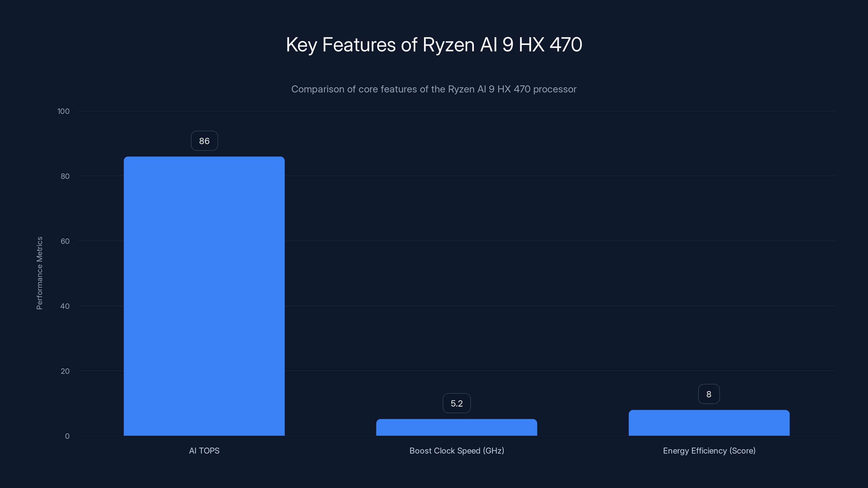Click the Energy Efficiency (Score) axis label
The width and height of the screenshot is (868, 488).
(709, 451)
